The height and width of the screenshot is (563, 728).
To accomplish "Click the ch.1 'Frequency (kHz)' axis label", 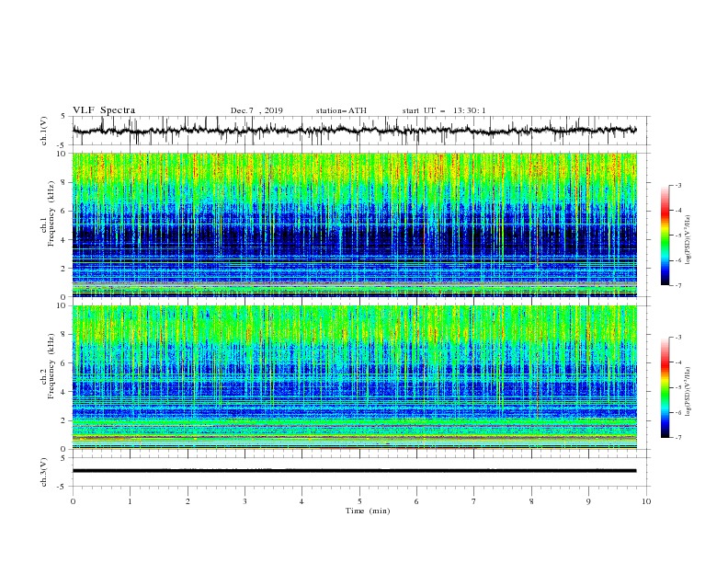I will [51, 214].
